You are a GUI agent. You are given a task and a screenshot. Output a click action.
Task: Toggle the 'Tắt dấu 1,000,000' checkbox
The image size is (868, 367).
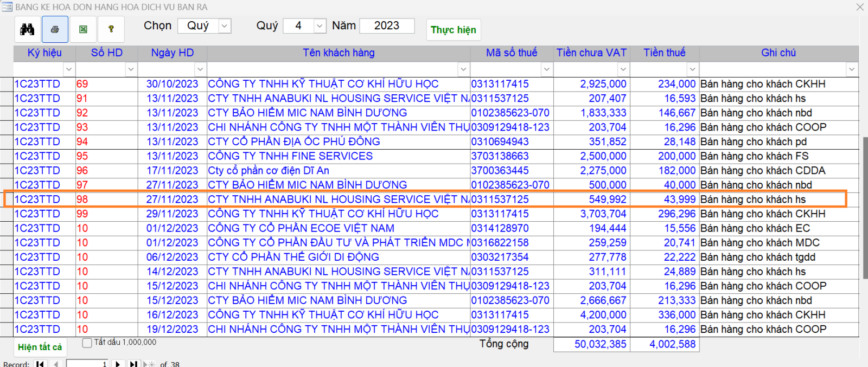pos(87,343)
